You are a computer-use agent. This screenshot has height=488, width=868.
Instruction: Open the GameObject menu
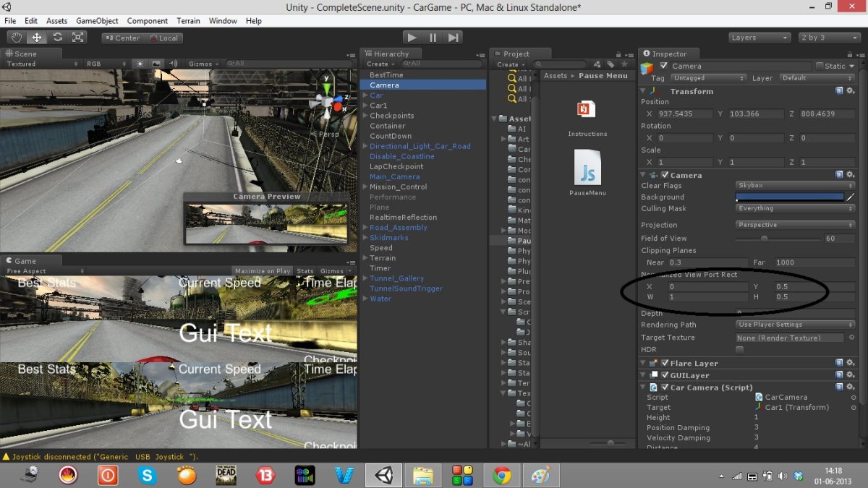click(97, 21)
